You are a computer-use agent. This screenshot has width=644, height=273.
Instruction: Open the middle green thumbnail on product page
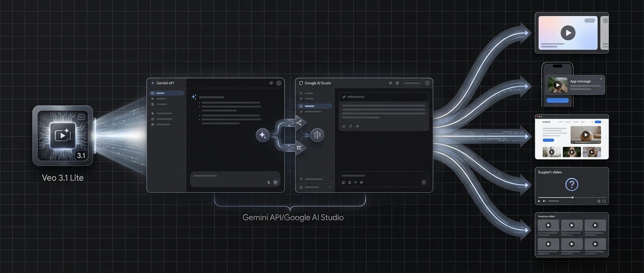(572, 152)
